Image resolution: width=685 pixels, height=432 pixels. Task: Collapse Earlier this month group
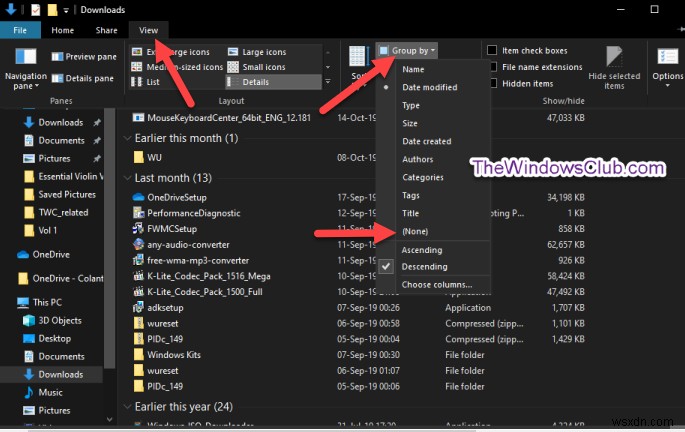pos(127,138)
